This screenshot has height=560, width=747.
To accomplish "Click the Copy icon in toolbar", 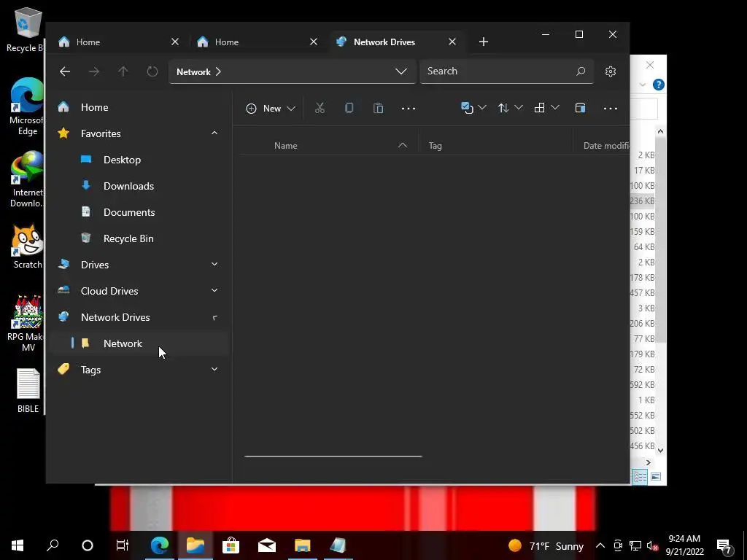I will click(x=349, y=108).
